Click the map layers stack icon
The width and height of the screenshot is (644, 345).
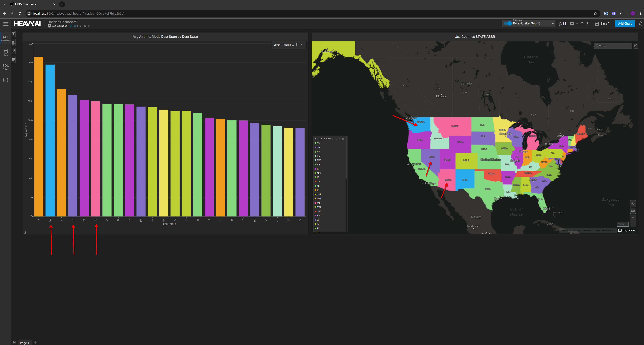pos(635,45)
